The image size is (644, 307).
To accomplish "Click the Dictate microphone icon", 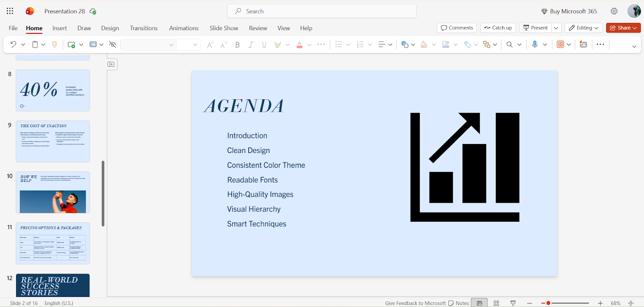I will [x=535, y=45].
